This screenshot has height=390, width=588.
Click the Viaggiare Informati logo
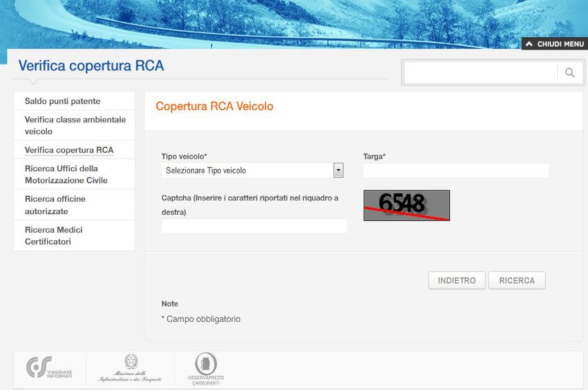point(49,368)
